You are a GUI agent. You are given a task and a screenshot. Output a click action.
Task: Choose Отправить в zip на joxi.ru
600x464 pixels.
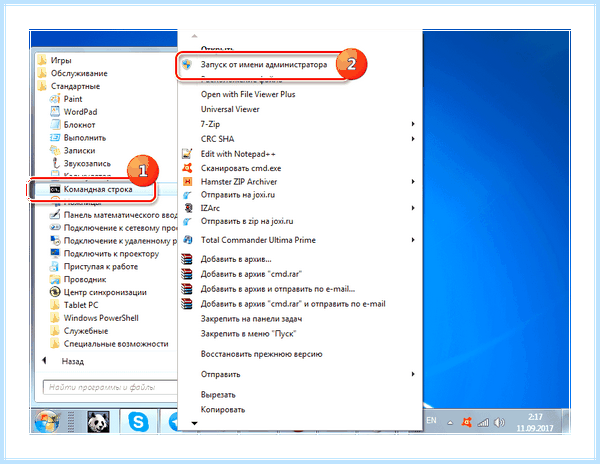[247, 221]
